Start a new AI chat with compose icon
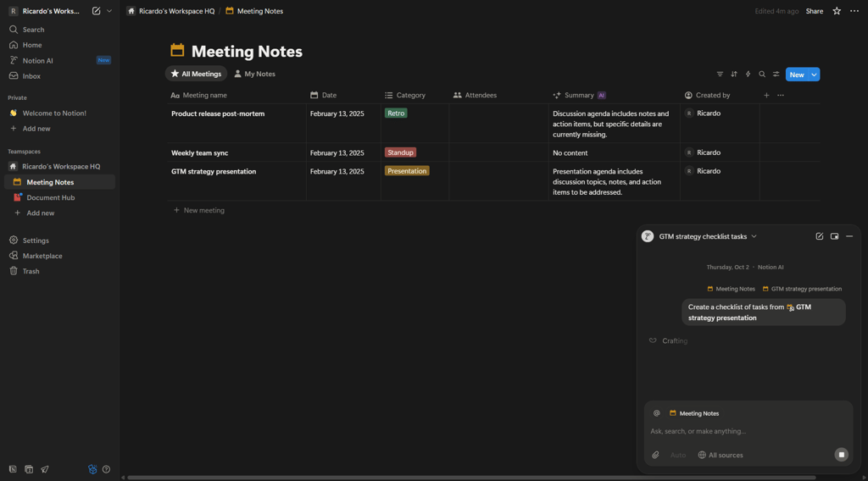 tap(820, 236)
